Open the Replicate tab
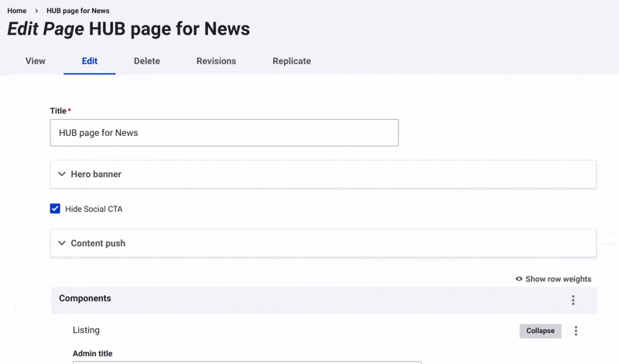This screenshot has height=364, width=619. pyautogui.click(x=292, y=61)
